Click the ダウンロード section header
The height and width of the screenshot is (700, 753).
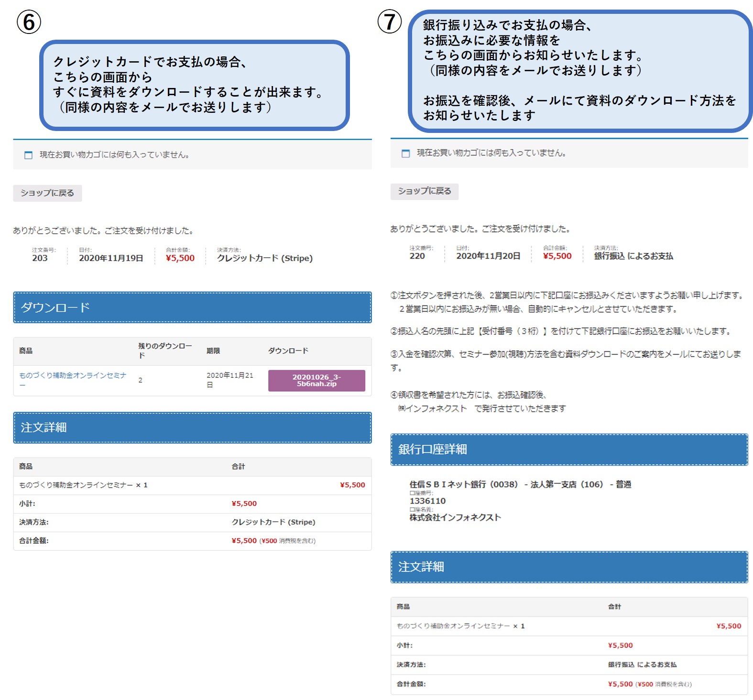coord(192,307)
